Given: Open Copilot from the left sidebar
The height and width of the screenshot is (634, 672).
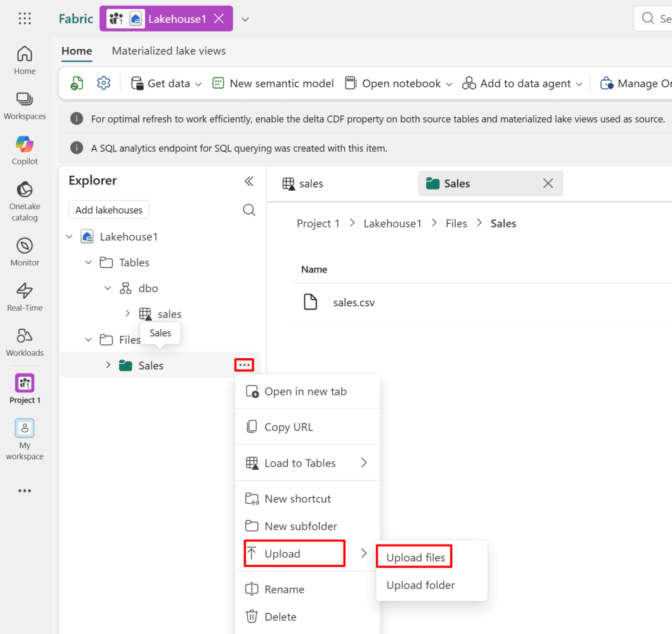Looking at the screenshot, I should pos(25,150).
